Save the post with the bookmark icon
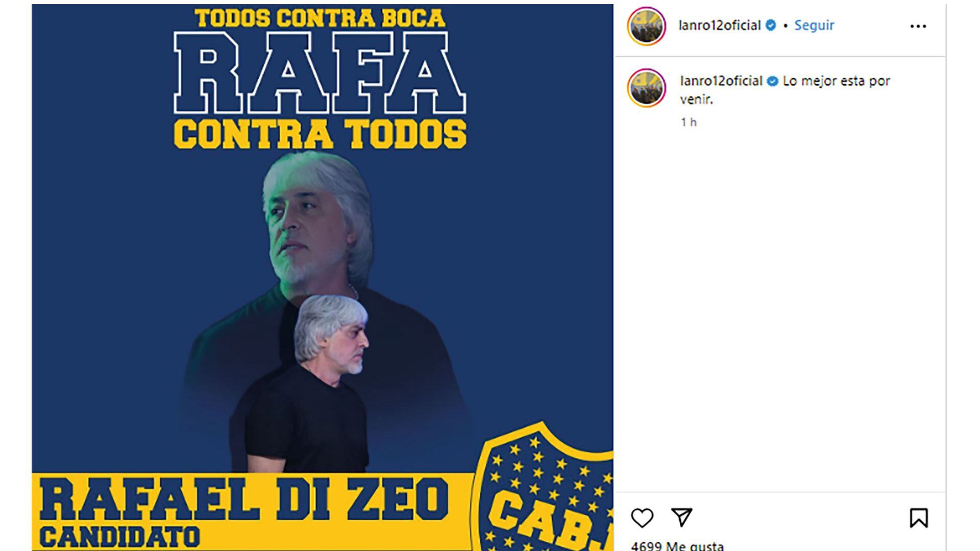Viewport: 980px width, 551px height. coord(918,517)
